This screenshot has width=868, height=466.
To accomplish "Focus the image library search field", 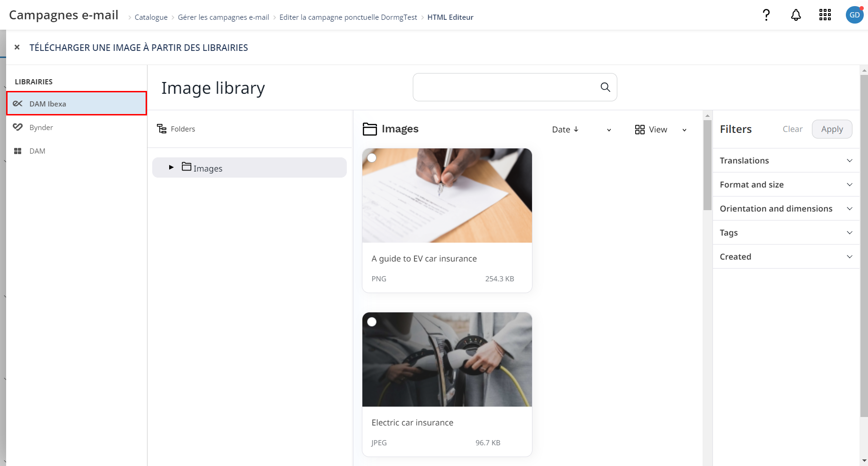I will 515,87.
